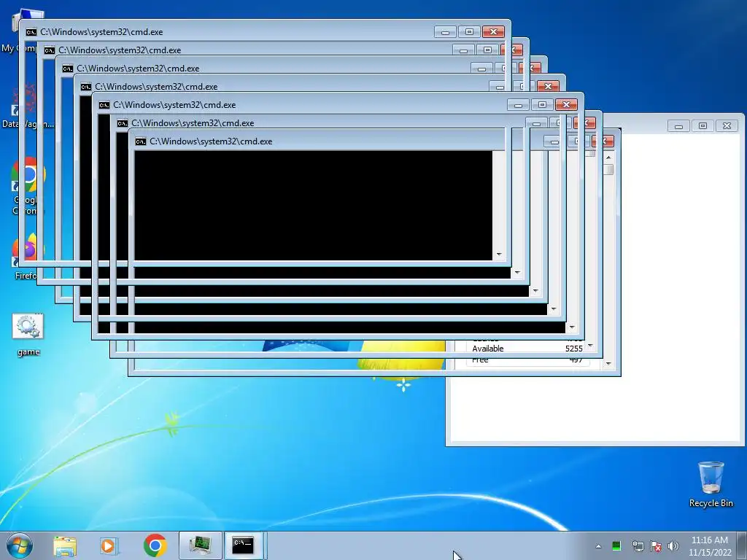Click the title text of the frontmost cmd window
The height and width of the screenshot is (560, 747).
(x=101, y=32)
